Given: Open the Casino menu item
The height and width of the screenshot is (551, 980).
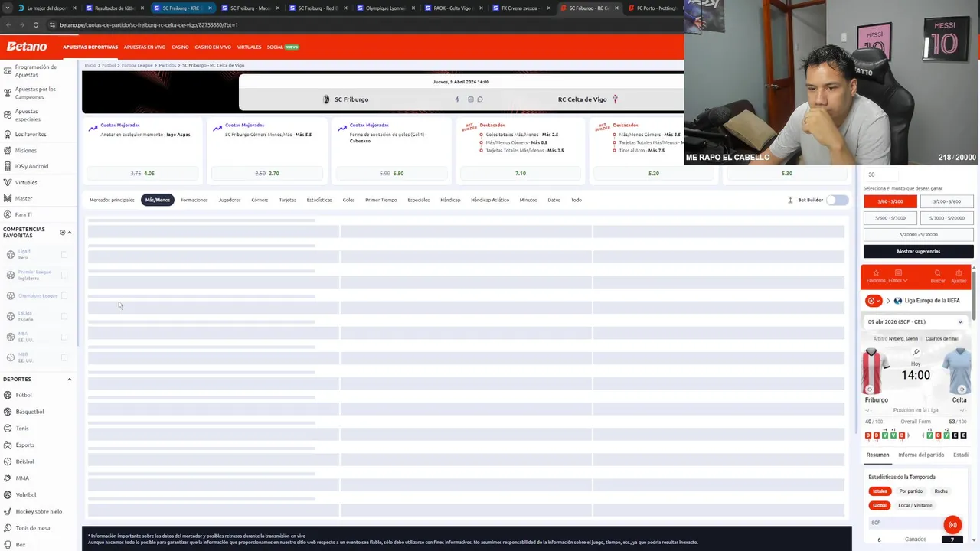Looking at the screenshot, I should tap(180, 47).
